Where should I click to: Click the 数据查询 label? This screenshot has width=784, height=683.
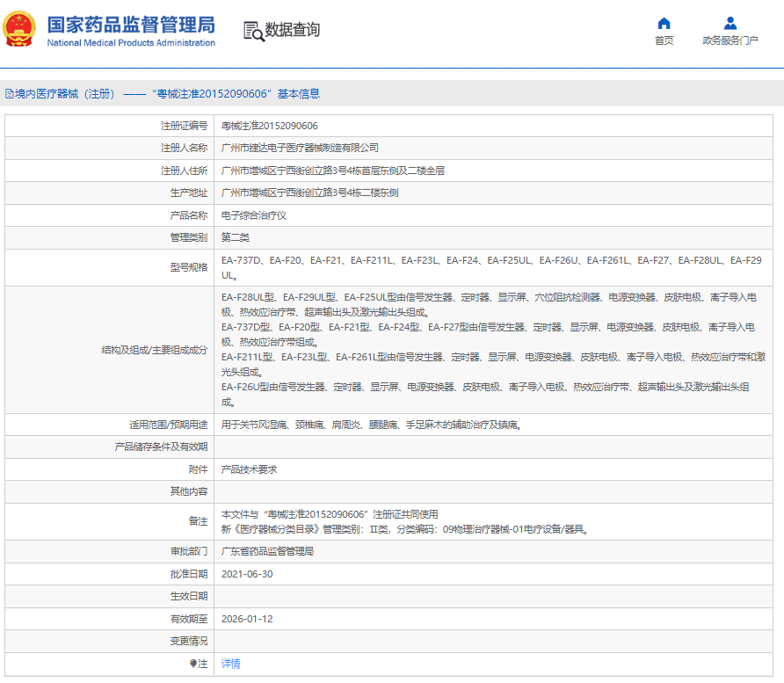[x=292, y=30]
